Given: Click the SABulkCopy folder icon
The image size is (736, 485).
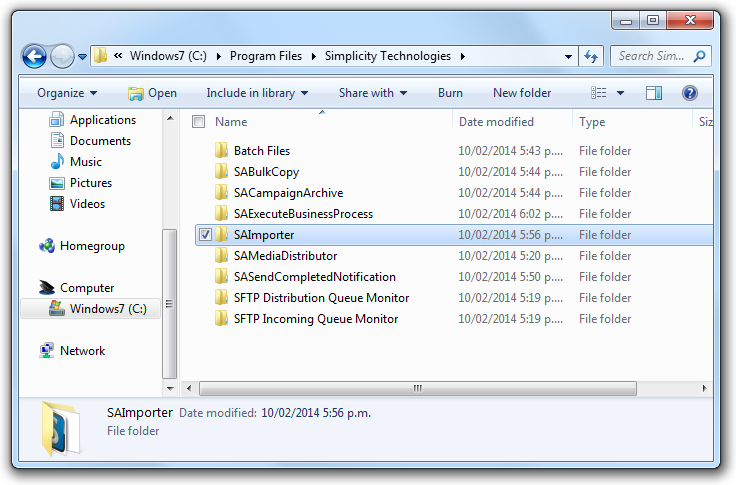Looking at the screenshot, I should pyautogui.click(x=221, y=171).
